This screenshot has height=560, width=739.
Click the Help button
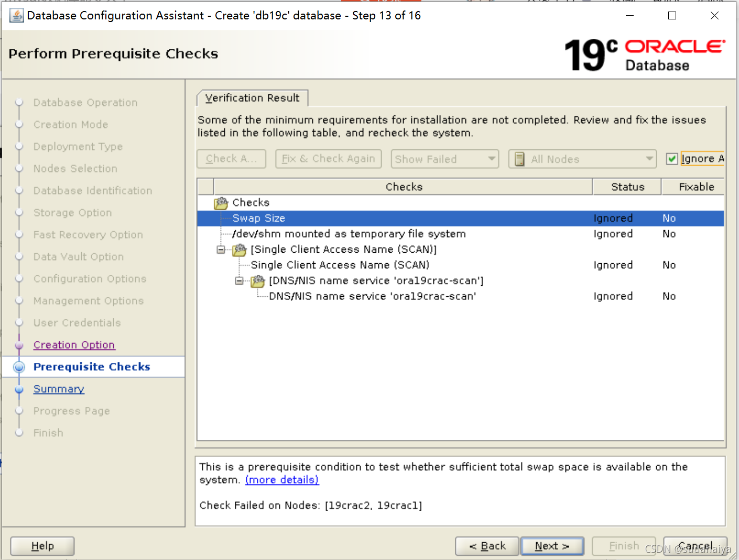pos(42,546)
